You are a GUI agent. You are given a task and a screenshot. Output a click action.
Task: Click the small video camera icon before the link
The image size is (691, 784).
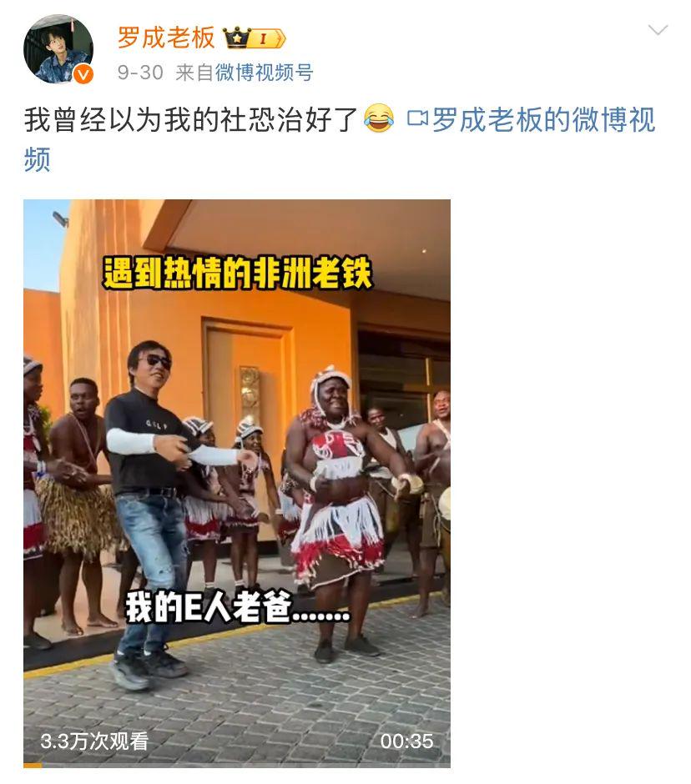417,118
